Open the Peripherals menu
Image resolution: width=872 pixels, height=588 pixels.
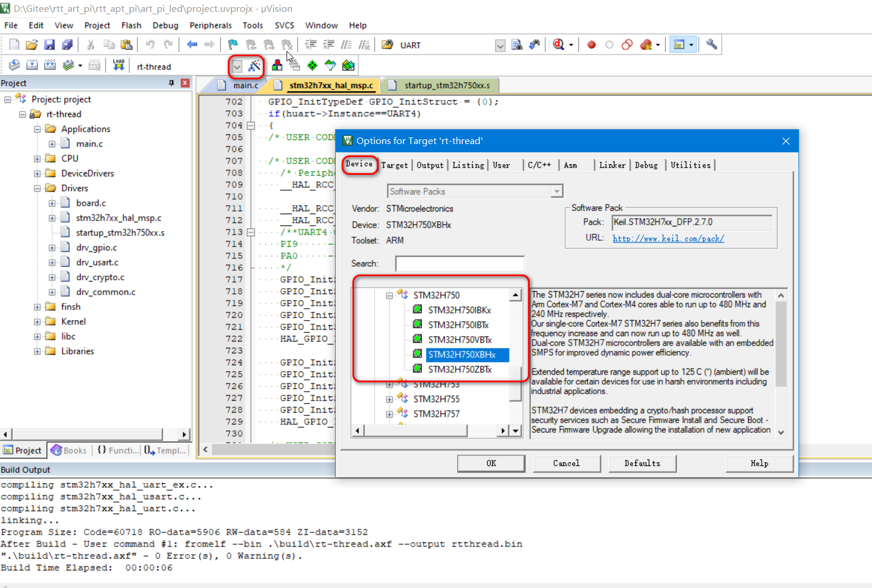(211, 25)
